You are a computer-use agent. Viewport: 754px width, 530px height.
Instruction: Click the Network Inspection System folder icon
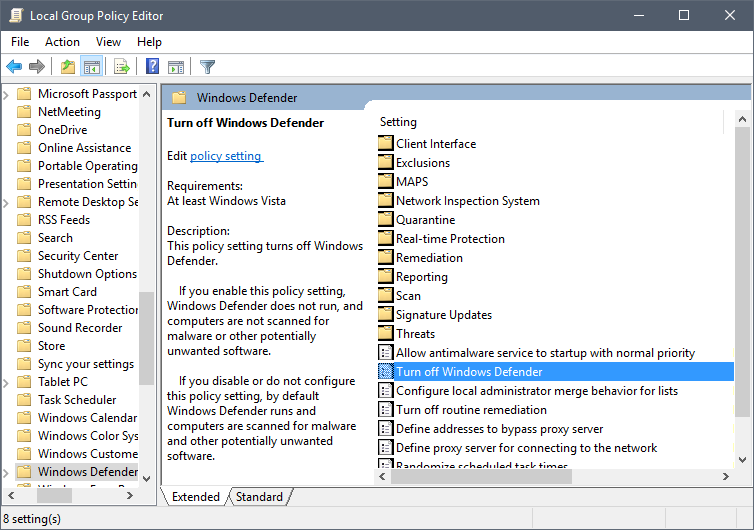point(386,200)
